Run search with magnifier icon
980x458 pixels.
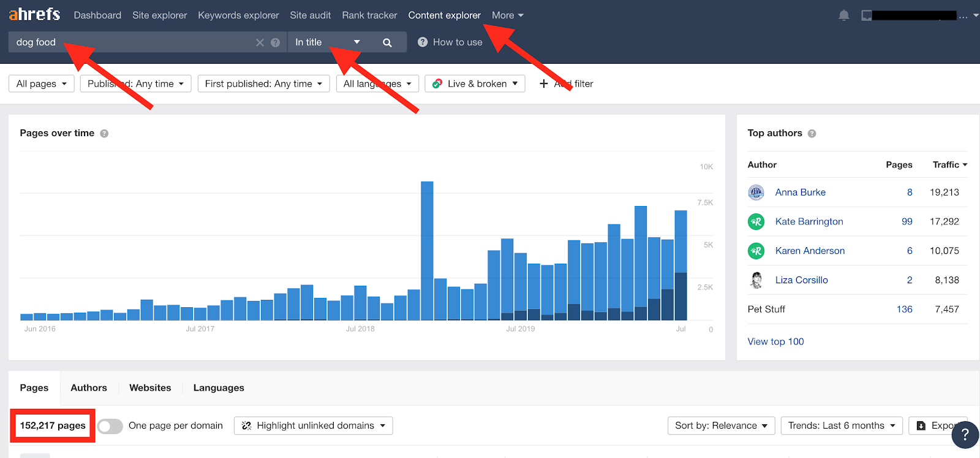pos(387,42)
